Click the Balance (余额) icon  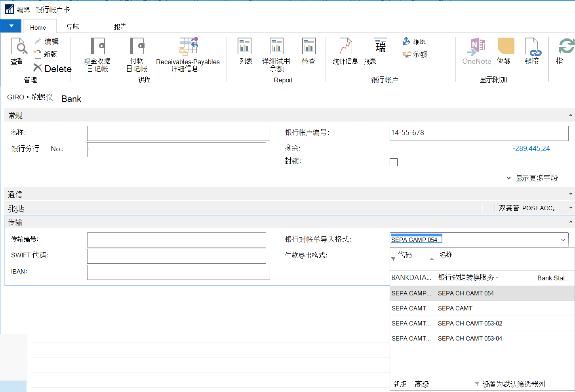(407, 54)
